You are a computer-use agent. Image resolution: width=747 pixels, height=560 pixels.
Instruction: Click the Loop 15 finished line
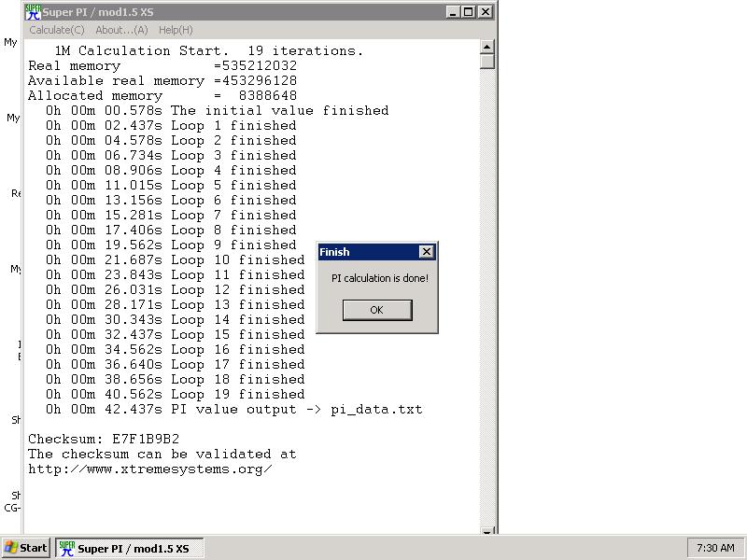pos(176,335)
